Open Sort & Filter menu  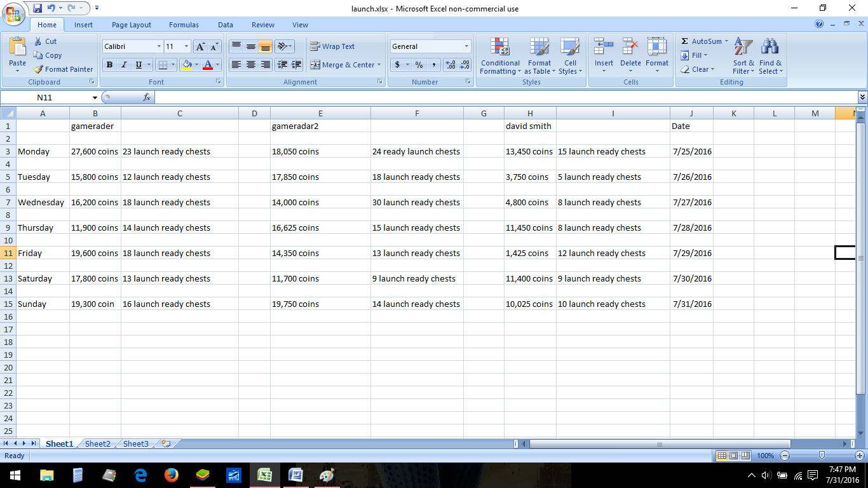click(x=743, y=55)
